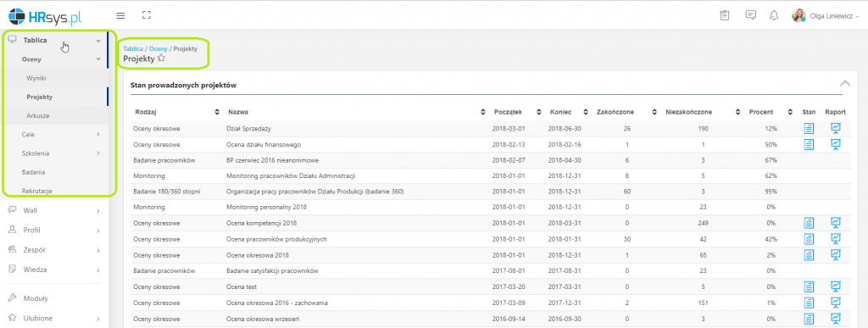
Task: Click Olga Liniewicz avatar picture
Action: (x=798, y=15)
